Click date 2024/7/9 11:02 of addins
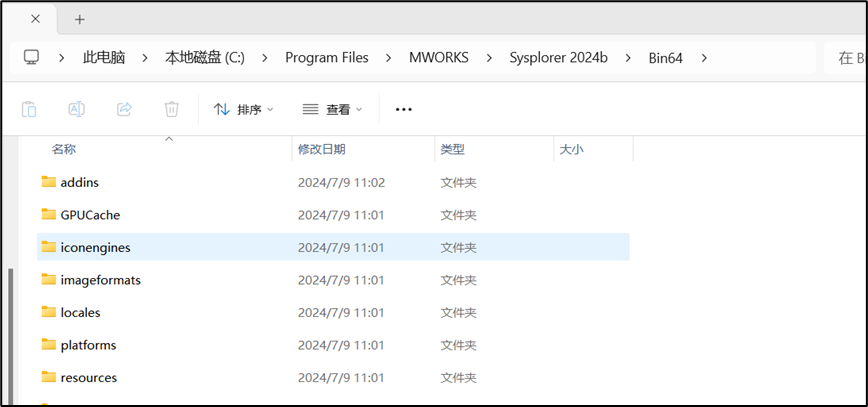Screen dimensions: 868x407 point(341,182)
